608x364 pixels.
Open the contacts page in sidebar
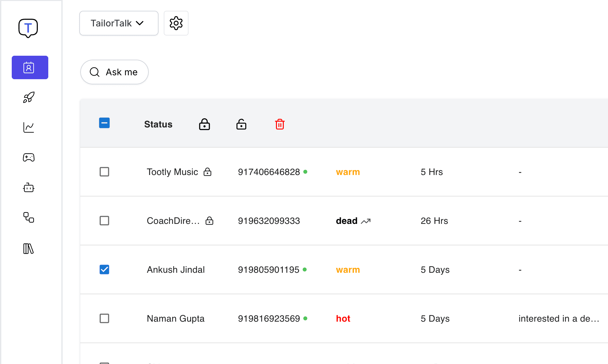30,67
